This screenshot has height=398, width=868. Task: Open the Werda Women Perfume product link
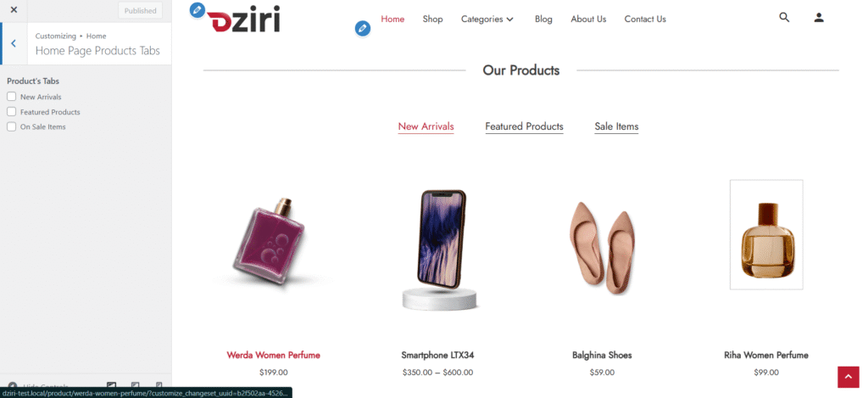tap(274, 355)
